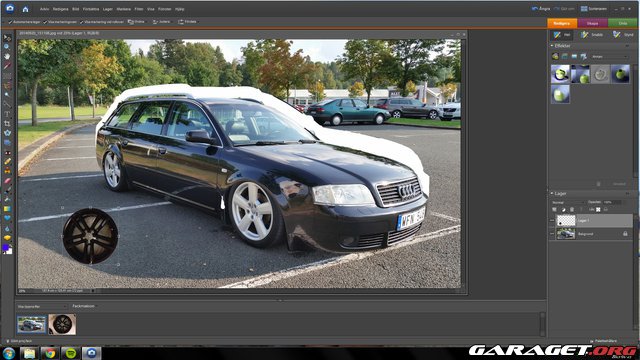640x360 pixels.
Task: Open the Fönster menu
Action: coord(164,9)
